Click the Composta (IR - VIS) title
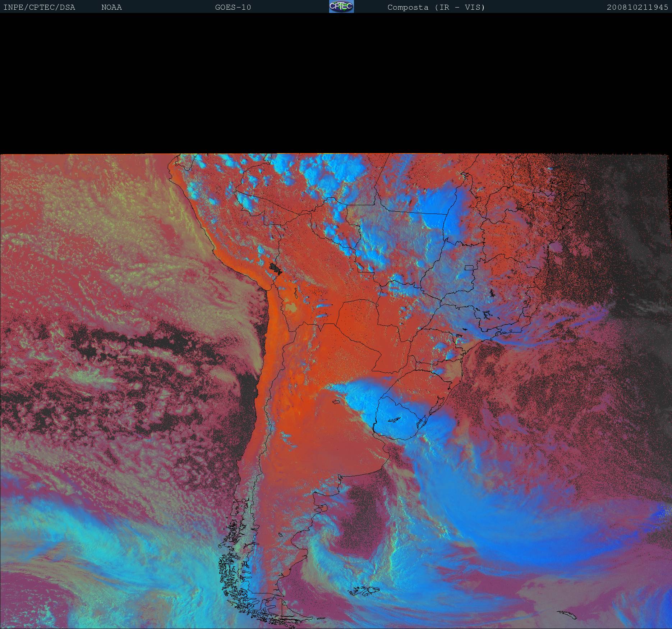The image size is (672, 629). (x=436, y=7)
